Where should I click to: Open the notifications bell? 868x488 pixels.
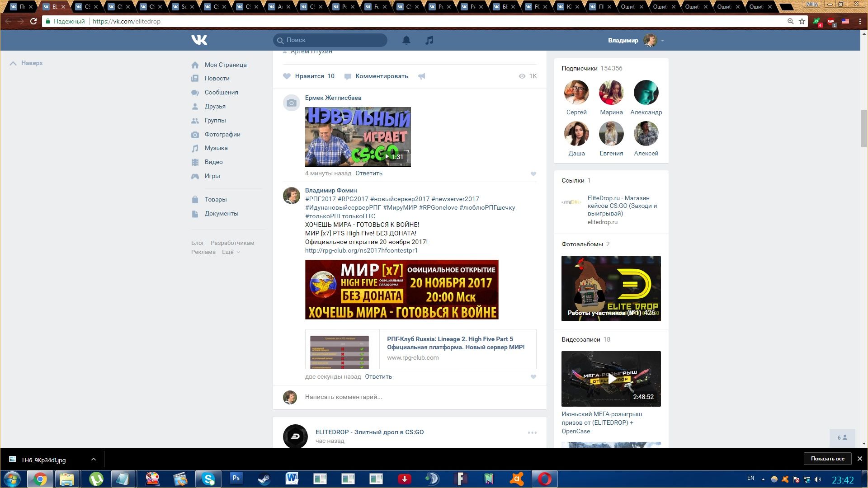pos(406,40)
